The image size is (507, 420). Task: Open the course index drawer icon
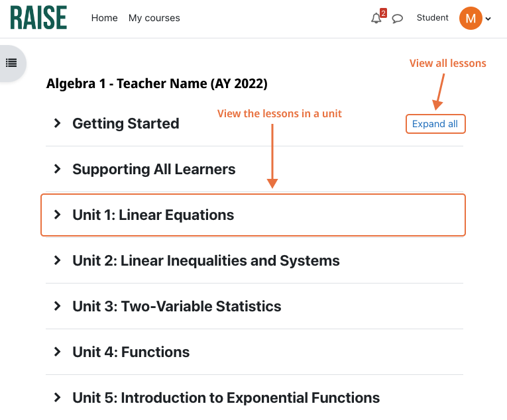coord(11,63)
